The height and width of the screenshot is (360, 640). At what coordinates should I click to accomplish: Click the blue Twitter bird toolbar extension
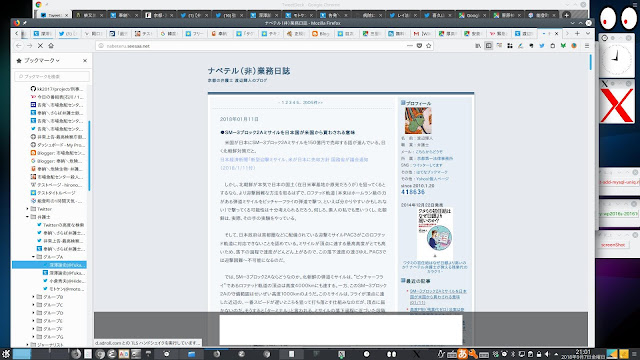click(x=542, y=46)
